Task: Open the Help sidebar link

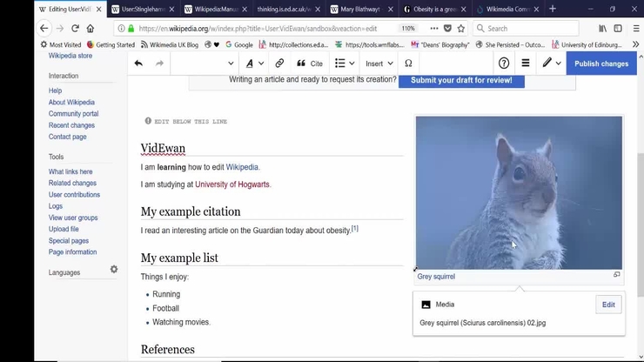Action: tap(55, 90)
